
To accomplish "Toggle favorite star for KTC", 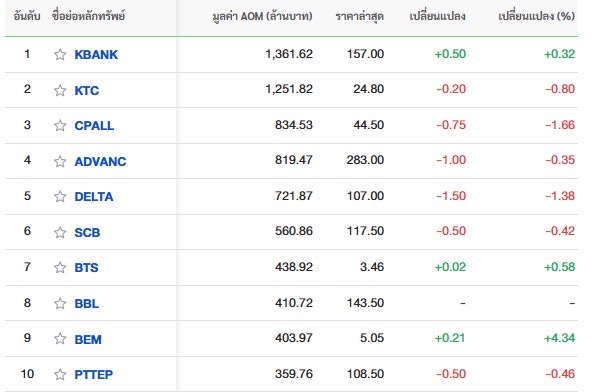I will point(60,91).
